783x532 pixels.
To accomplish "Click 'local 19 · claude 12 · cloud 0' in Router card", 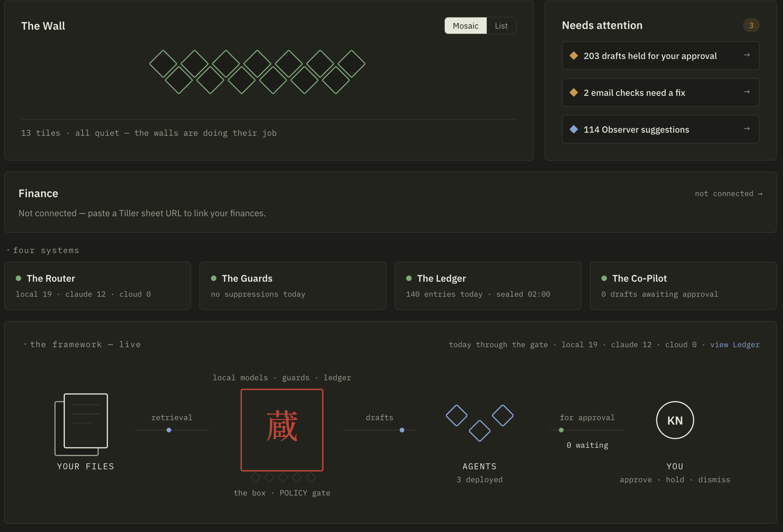I will pos(83,294).
